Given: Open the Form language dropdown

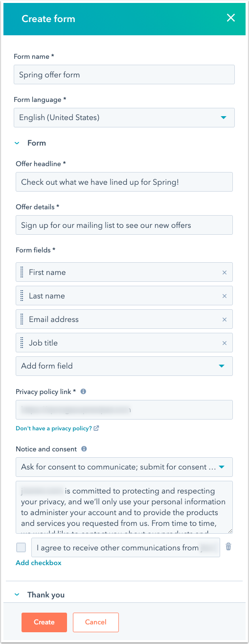Looking at the screenshot, I should [124, 118].
